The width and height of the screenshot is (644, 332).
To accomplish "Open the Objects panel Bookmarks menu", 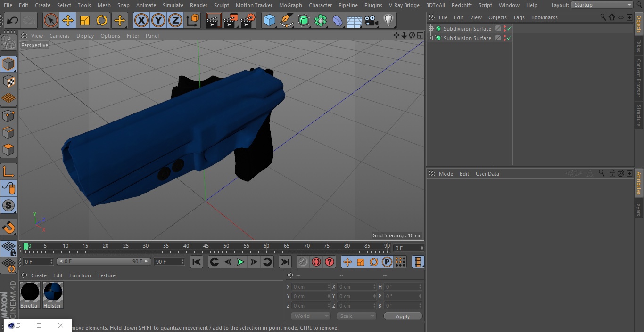I will (544, 17).
